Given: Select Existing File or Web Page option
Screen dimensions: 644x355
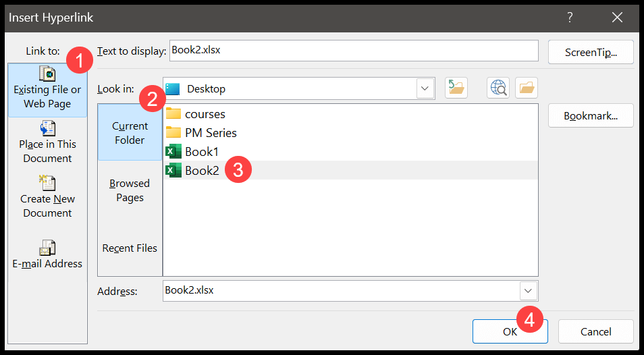Looking at the screenshot, I should click(47, 90).
